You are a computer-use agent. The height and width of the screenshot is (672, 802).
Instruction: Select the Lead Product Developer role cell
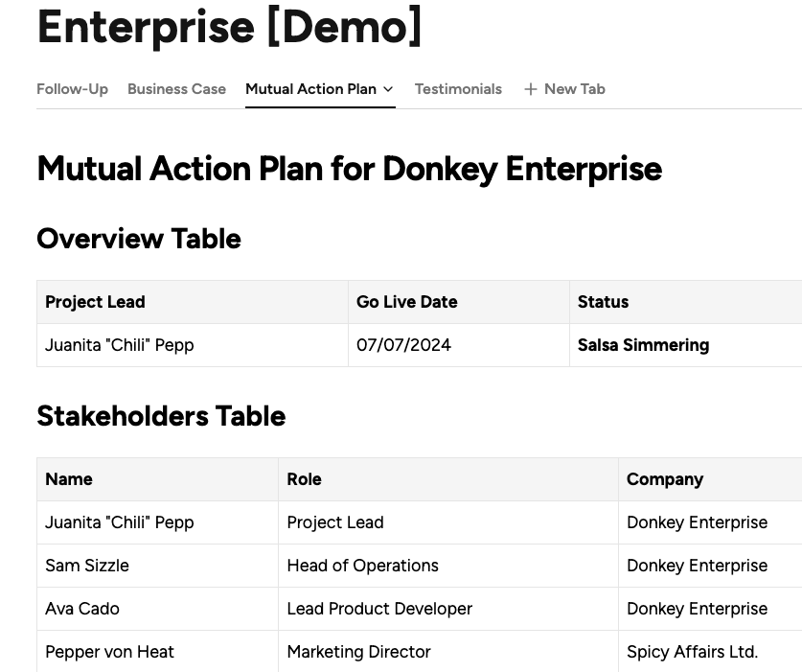(x=379, y=609)
